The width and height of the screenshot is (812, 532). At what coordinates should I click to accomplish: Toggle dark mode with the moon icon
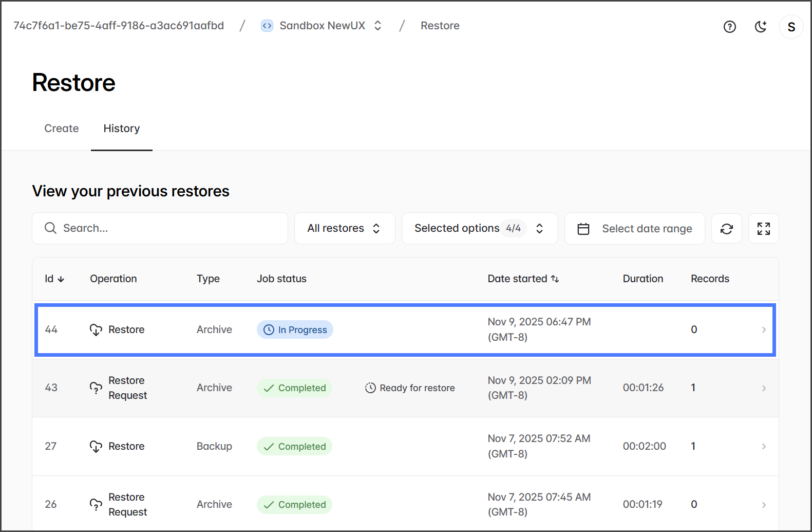[x=761, y=27]
